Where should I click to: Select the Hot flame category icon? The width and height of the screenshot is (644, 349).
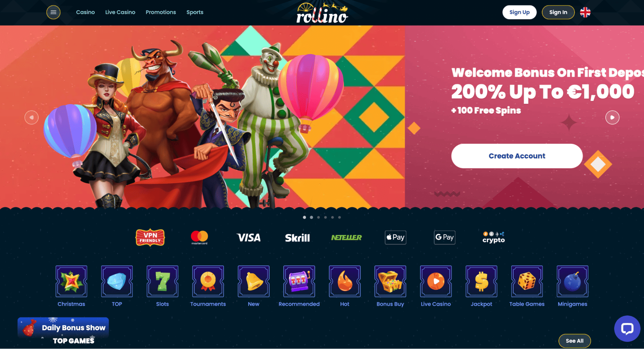[345, 281]
